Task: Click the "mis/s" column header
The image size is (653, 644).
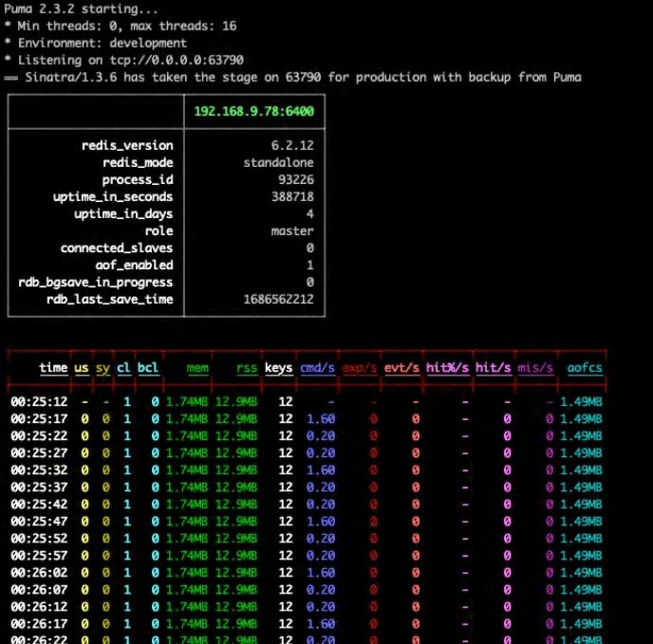Action: pyautogui.click(x=536, y=367)
